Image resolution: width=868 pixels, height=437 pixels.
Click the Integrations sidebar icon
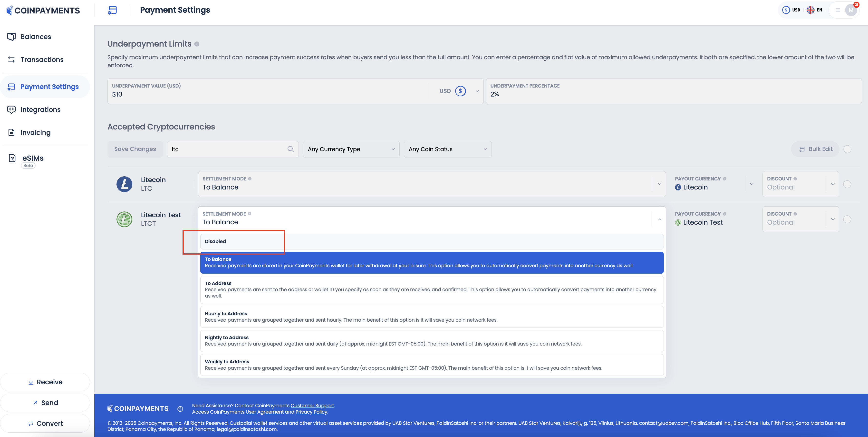tap(11, 109)
